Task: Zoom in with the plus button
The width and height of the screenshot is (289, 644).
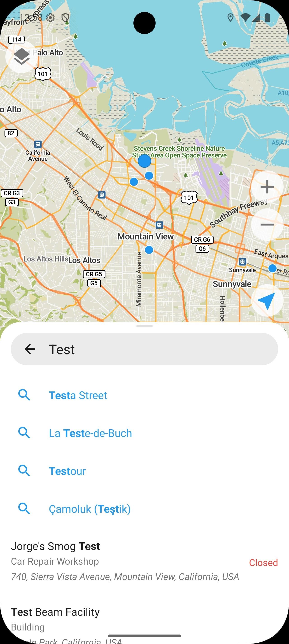Action: [267, 187]
